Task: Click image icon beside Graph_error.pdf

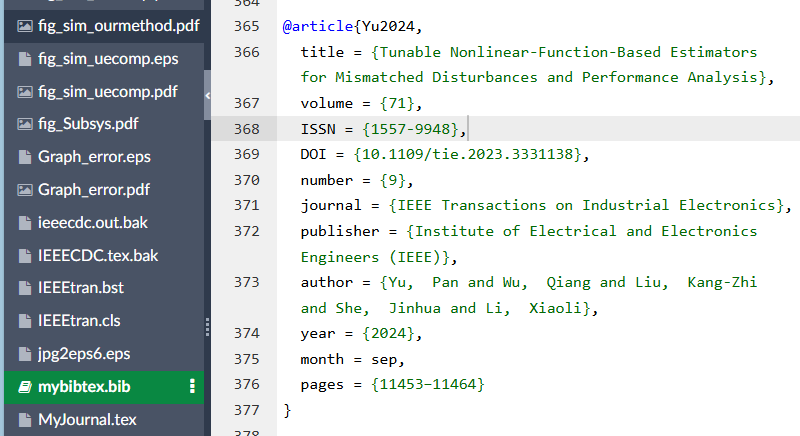Action: click(x=25, y=190)
